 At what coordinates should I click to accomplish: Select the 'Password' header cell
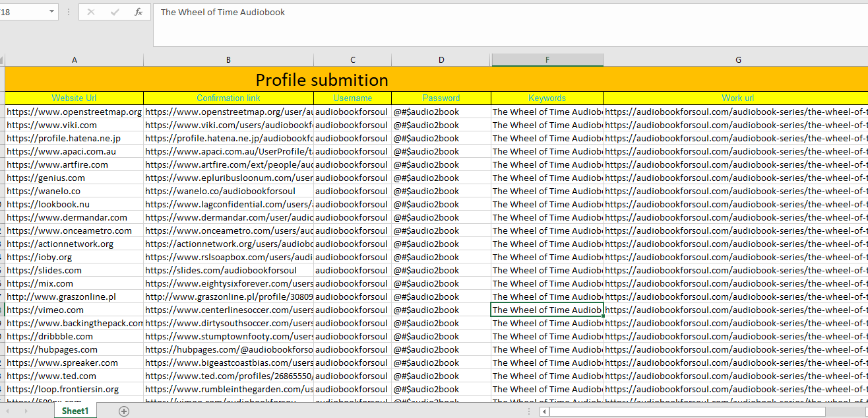click(x=441, y=98)
